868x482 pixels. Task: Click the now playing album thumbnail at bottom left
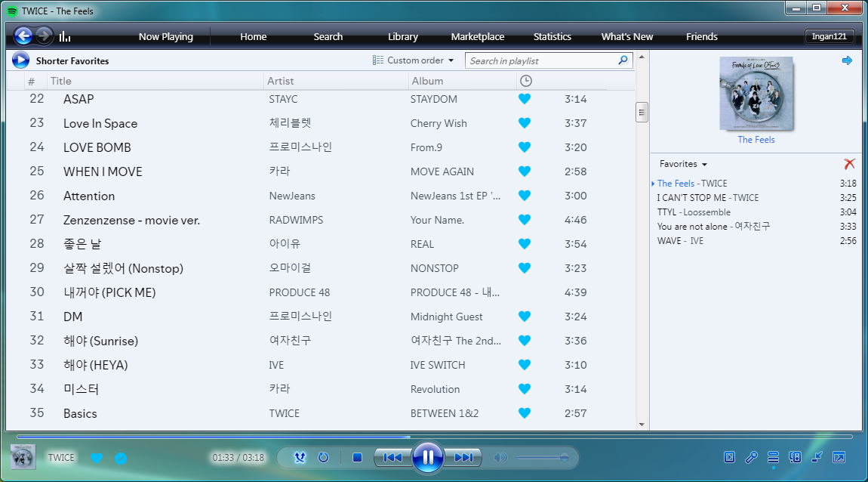(x=23, y=458)
